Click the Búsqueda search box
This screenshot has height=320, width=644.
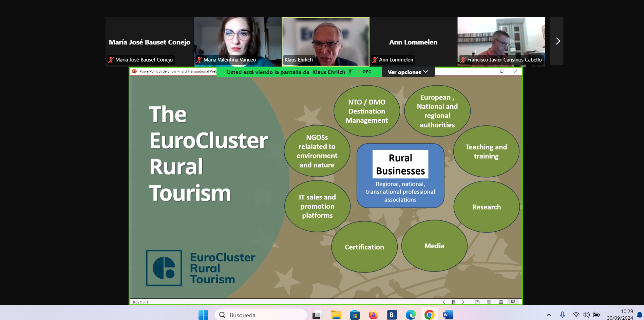(x=261, y=315)
